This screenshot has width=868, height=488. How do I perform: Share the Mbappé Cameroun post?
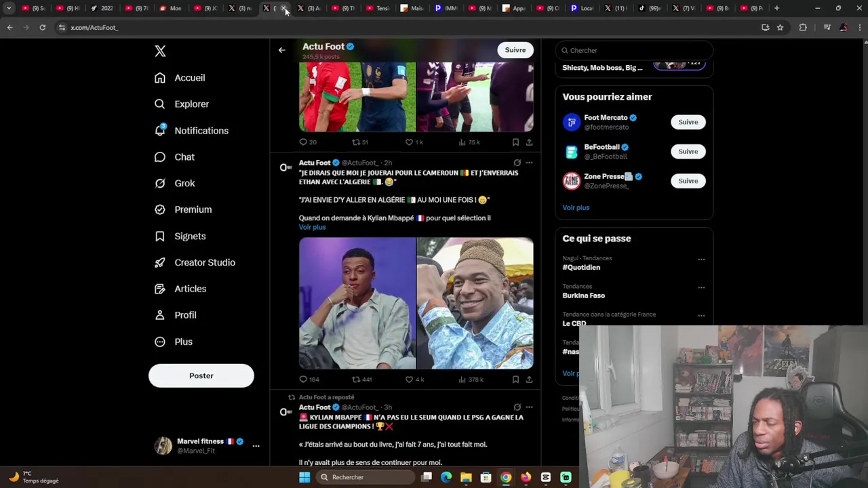(x=529, y=380)
